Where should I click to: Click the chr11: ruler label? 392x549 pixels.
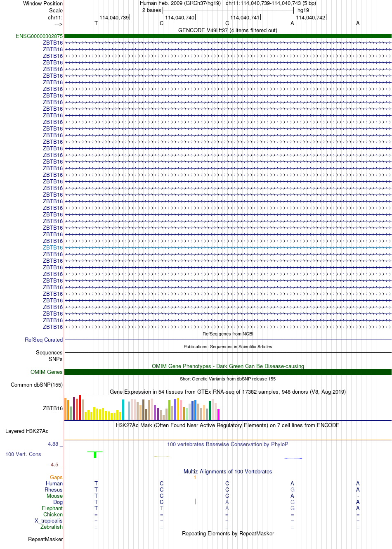(x=55, y=18)
